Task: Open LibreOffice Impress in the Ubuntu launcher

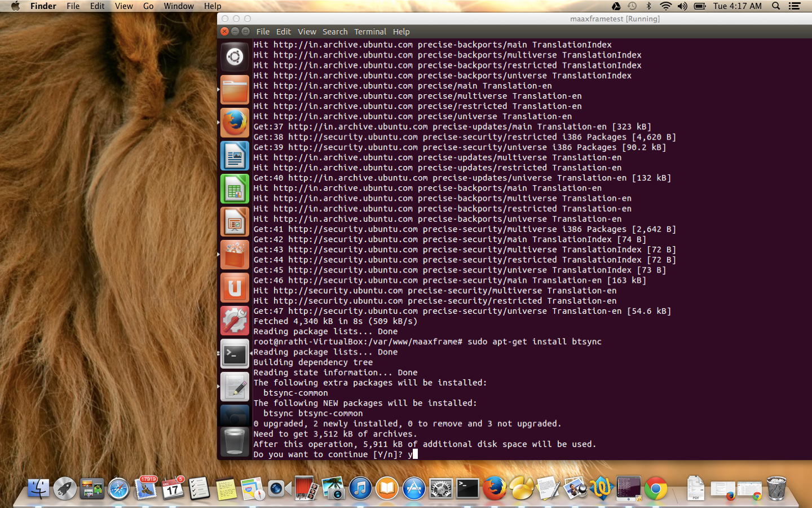Action: click(x=235, y=221)
